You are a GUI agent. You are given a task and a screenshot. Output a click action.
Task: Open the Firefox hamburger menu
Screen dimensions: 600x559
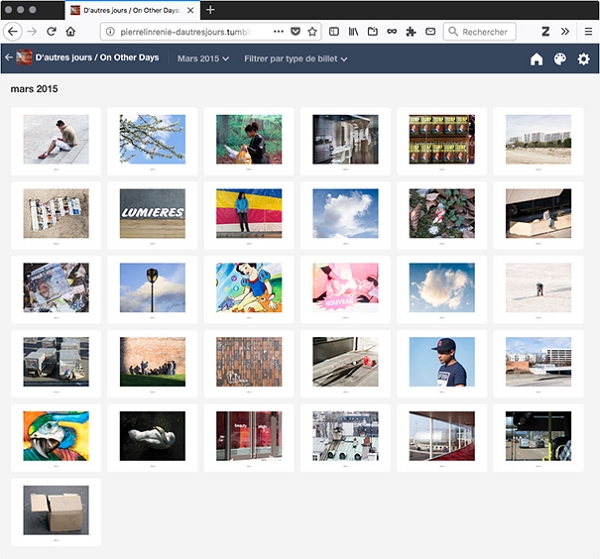[x=588, y=32]
